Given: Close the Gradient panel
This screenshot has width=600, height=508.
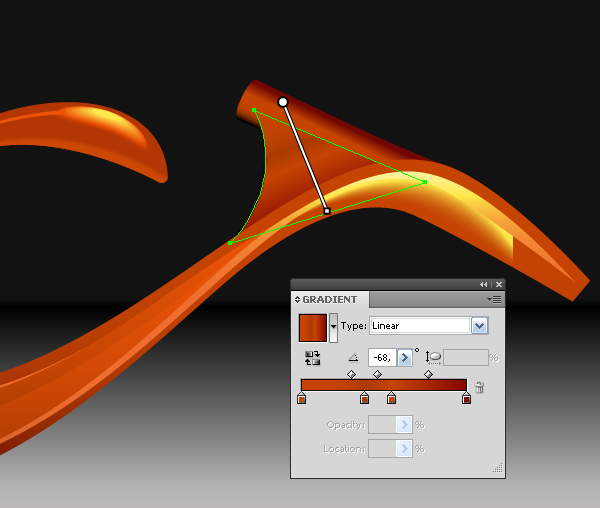Looking at the screenshot, I should point(499,284).
